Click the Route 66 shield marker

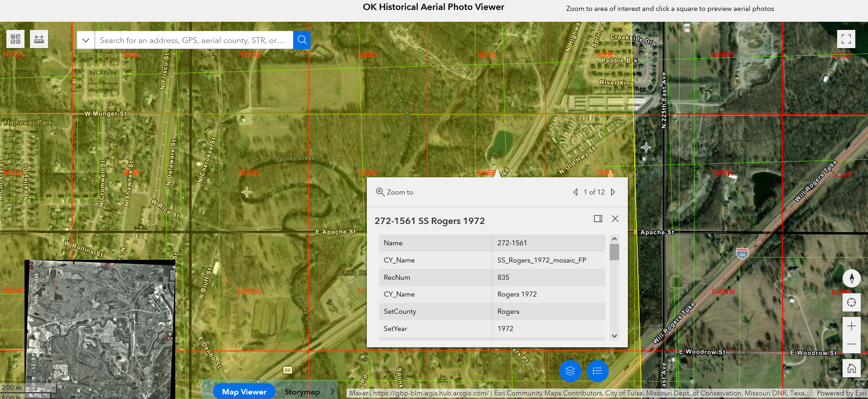click(x=287, y=370)
